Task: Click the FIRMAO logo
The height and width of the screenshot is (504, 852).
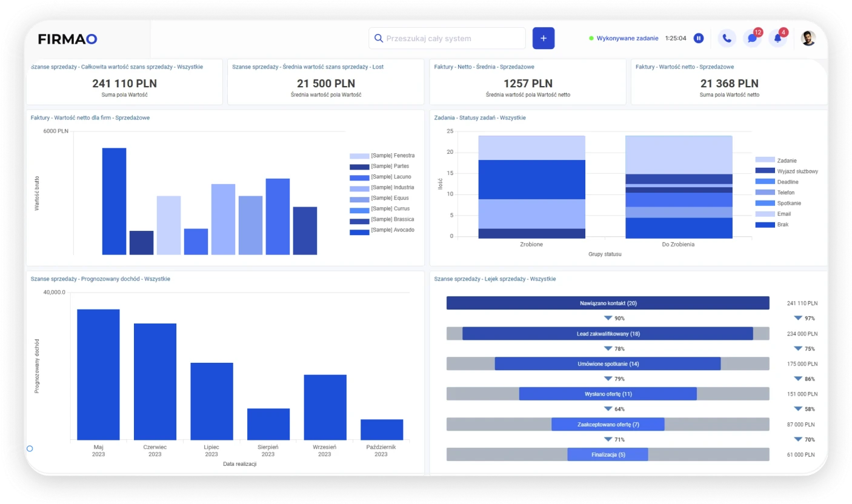Action: pyautogui.click(x=67, y=39)
